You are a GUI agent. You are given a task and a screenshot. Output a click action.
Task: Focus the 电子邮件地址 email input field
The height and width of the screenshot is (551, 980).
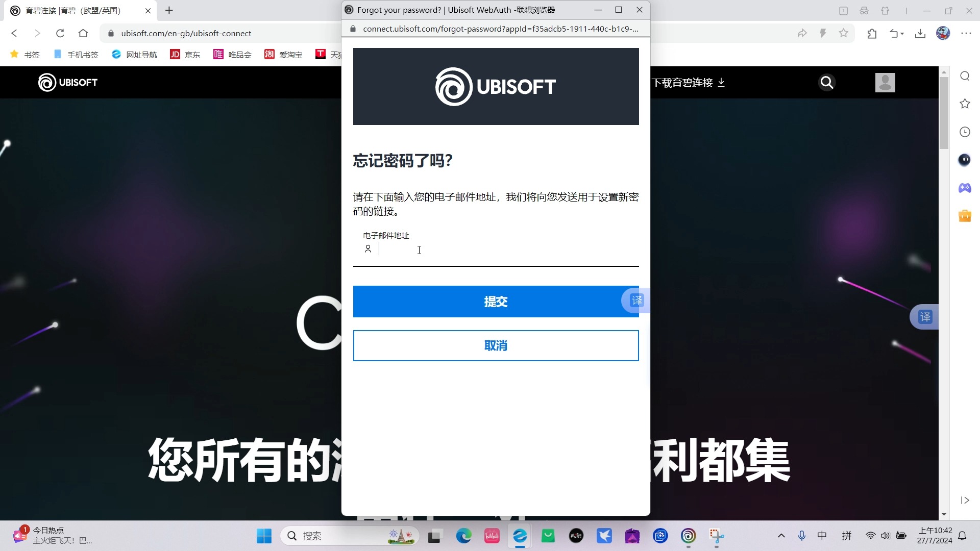coord(496,249)
